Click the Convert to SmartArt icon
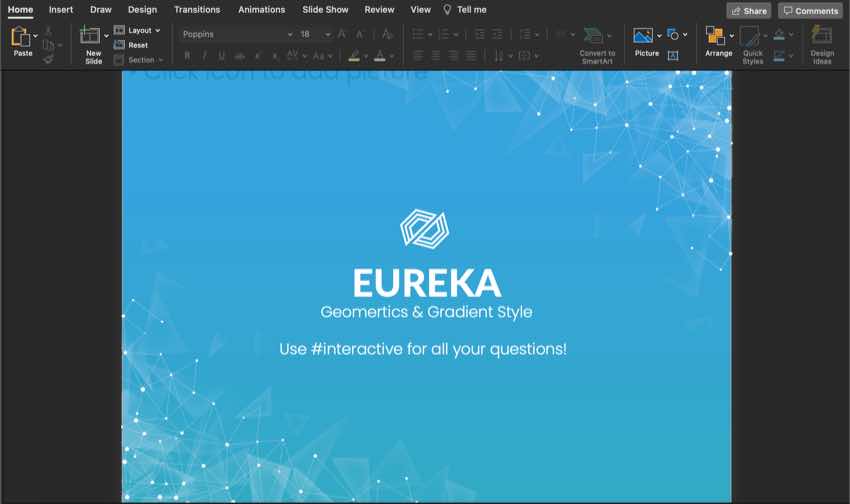Screen dimensions: 850x504 [x=593, y=36]
